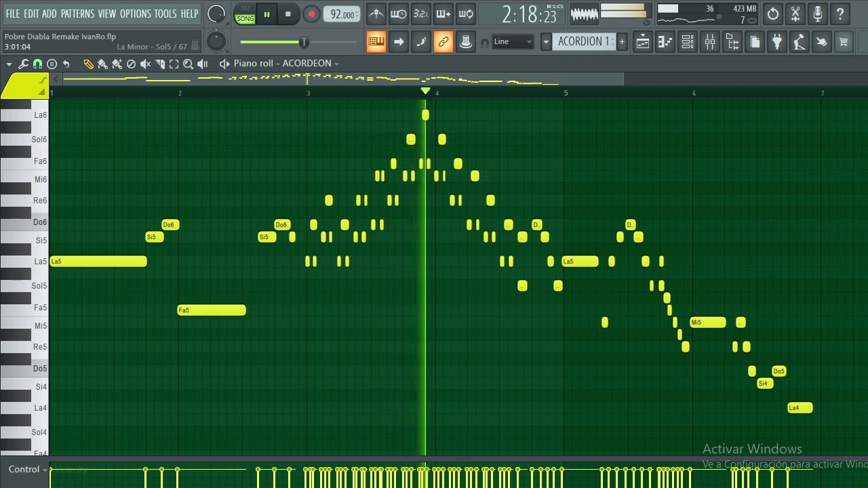The width and height of the screenshot is (868, 488).
Task: Open project picker pages icon
Action: pos(755,42)
